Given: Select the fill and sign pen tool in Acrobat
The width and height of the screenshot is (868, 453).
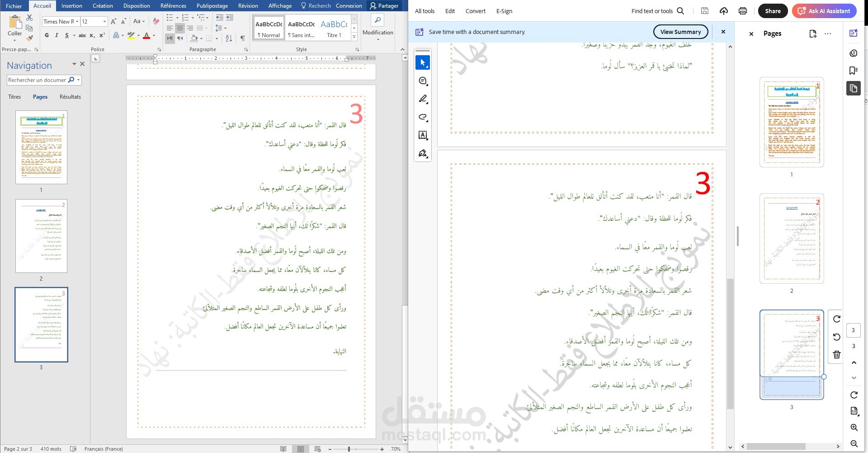Looking at the screenshot, I should point(423,153).
